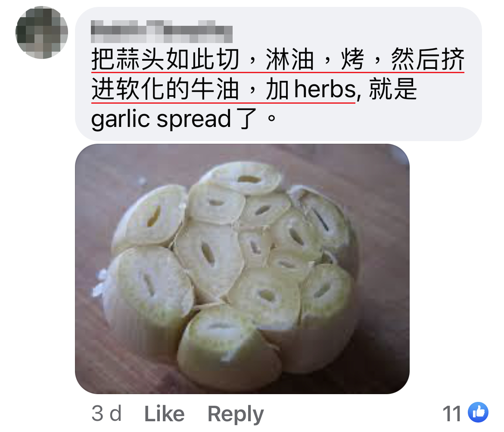Screen dimensions: 504x432
Task: Click the characters '就是' in the comment
Action: [393, 89]
